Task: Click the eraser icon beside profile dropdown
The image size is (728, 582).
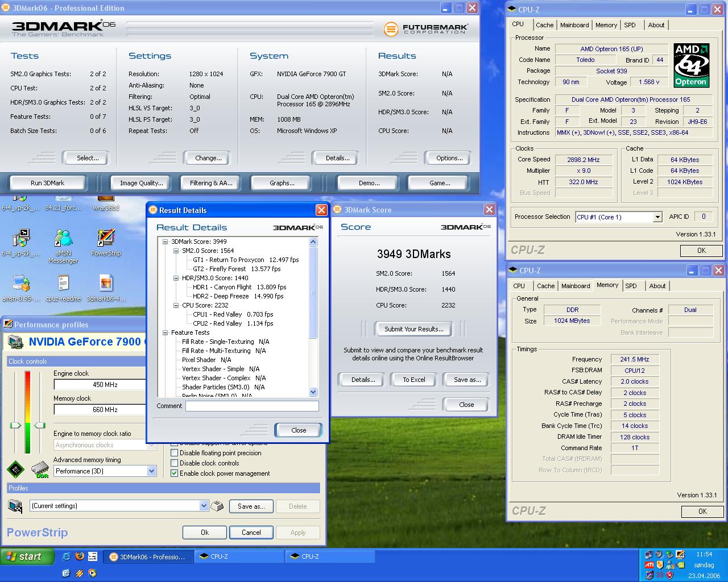Action: click(217, 506)
